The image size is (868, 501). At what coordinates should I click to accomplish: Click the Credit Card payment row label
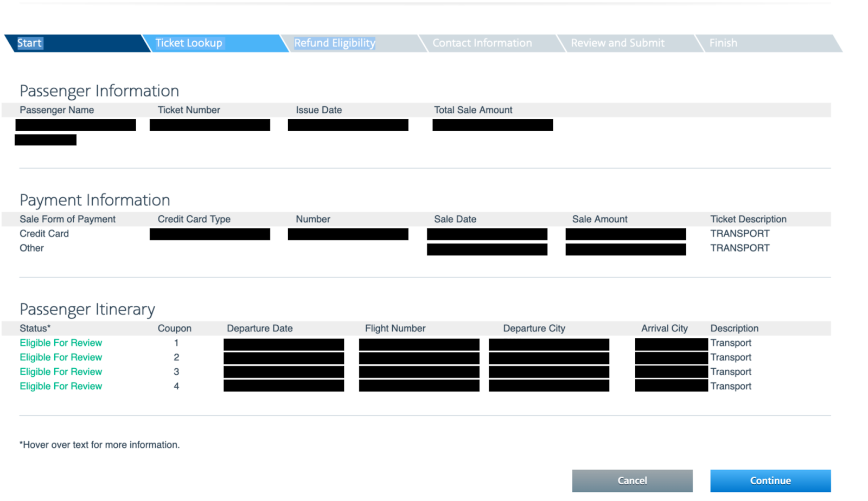click(44, 234)
